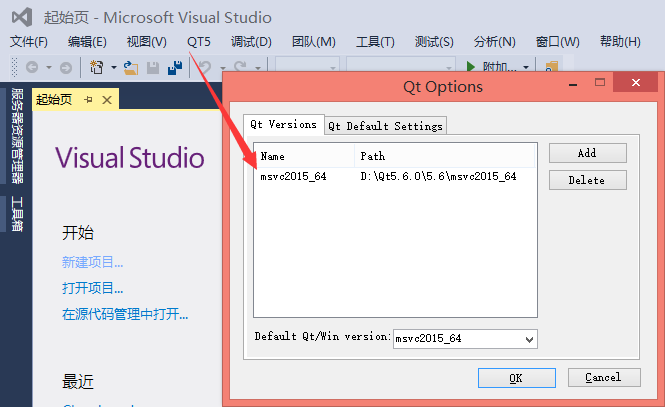Click the toolbar drag grip handle
Viewport: 665px width, 407px height.
(x=14, y=67)
